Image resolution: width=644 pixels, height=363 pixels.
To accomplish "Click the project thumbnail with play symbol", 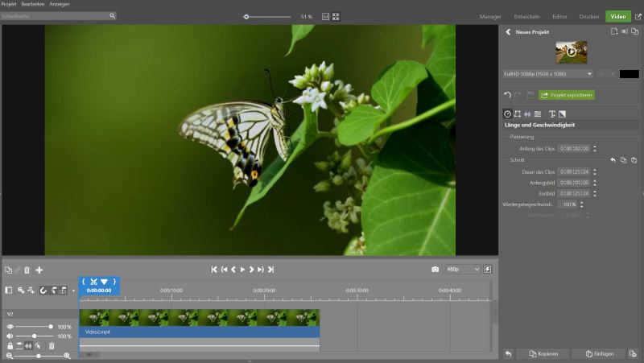I will (572, 52).
